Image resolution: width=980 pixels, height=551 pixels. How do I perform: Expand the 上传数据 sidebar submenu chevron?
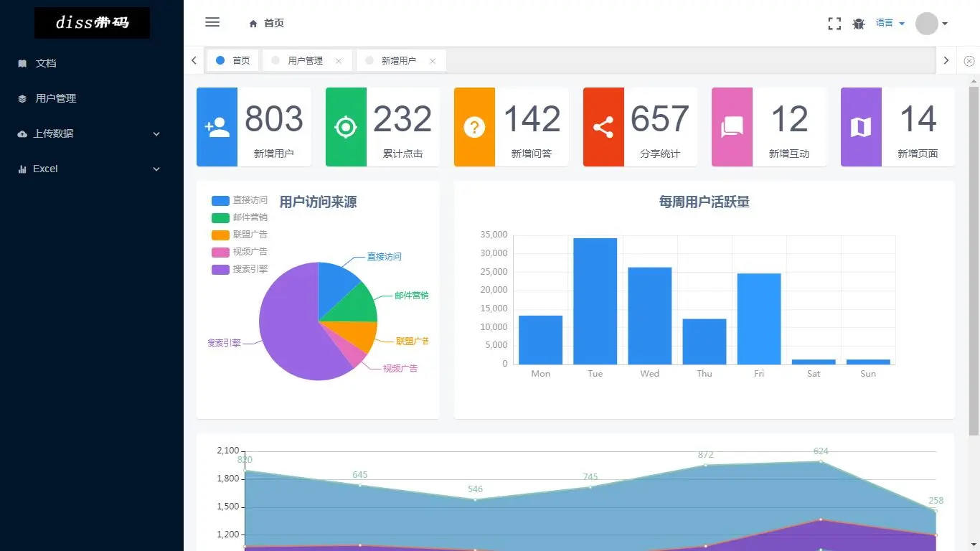(x=156, y=133)
